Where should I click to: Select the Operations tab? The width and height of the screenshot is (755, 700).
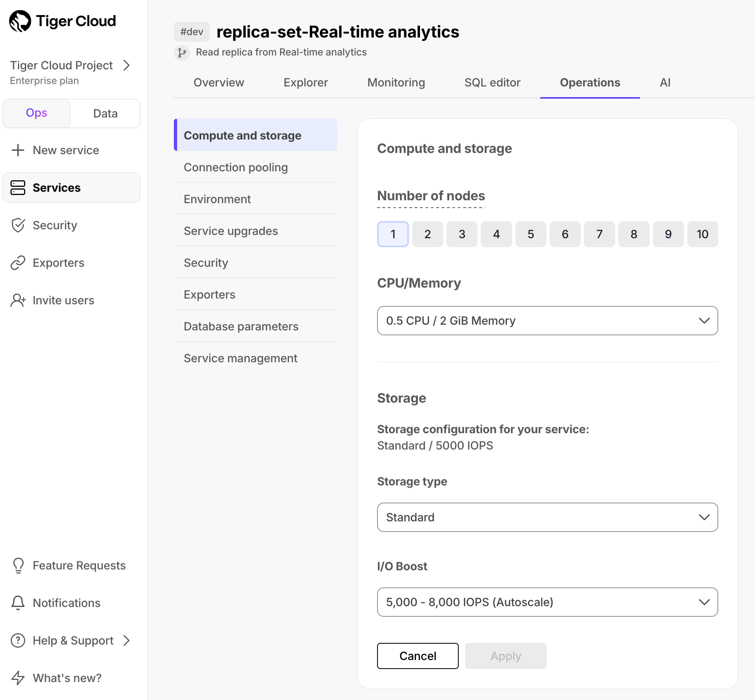coord(590,82)
